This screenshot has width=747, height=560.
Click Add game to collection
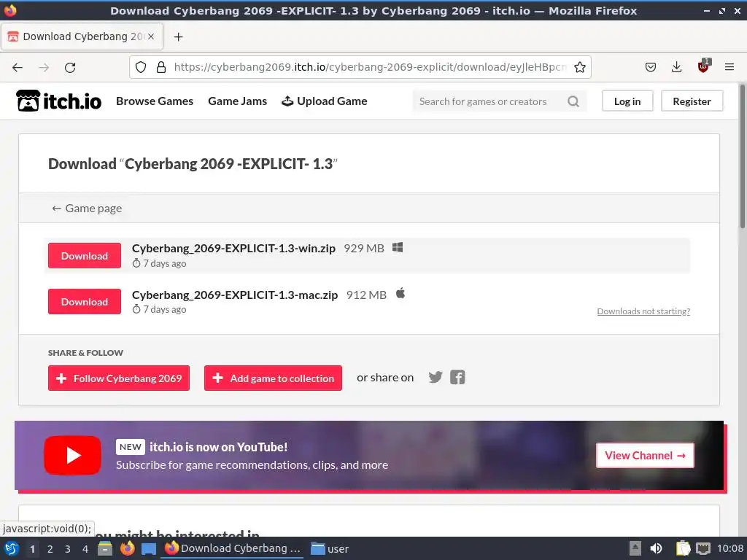pos(273,378)
